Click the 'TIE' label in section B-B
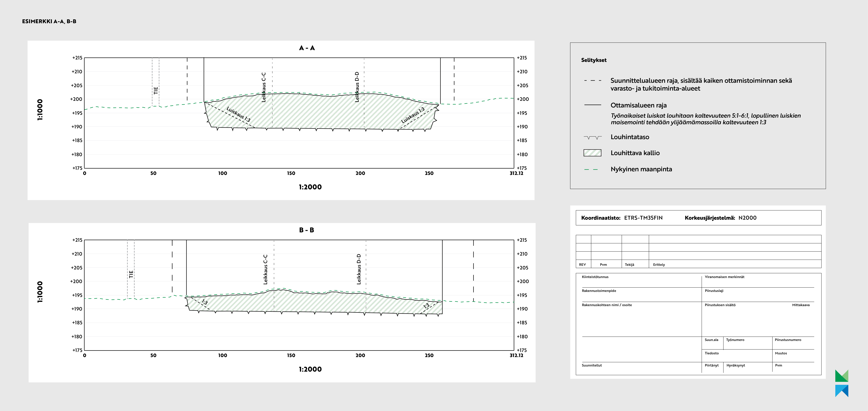This screenshot has height=411, width=868. tap(131, 274)
